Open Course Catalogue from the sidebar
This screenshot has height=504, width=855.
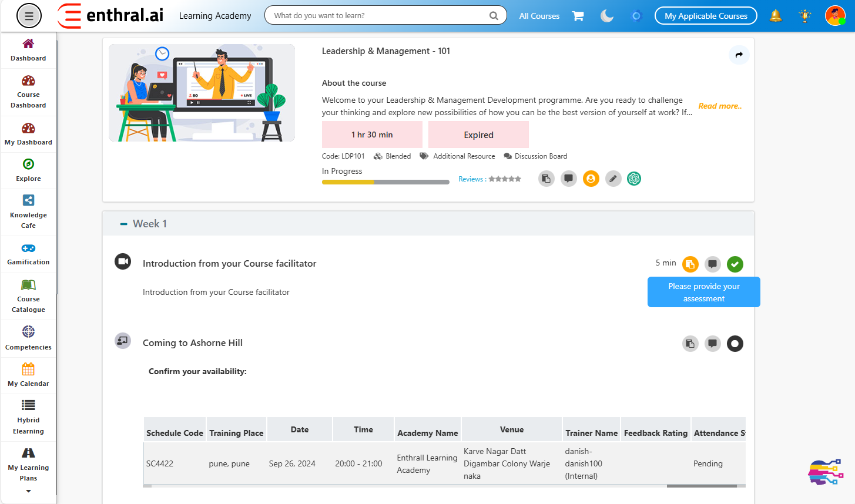click(x=28, y=295)
